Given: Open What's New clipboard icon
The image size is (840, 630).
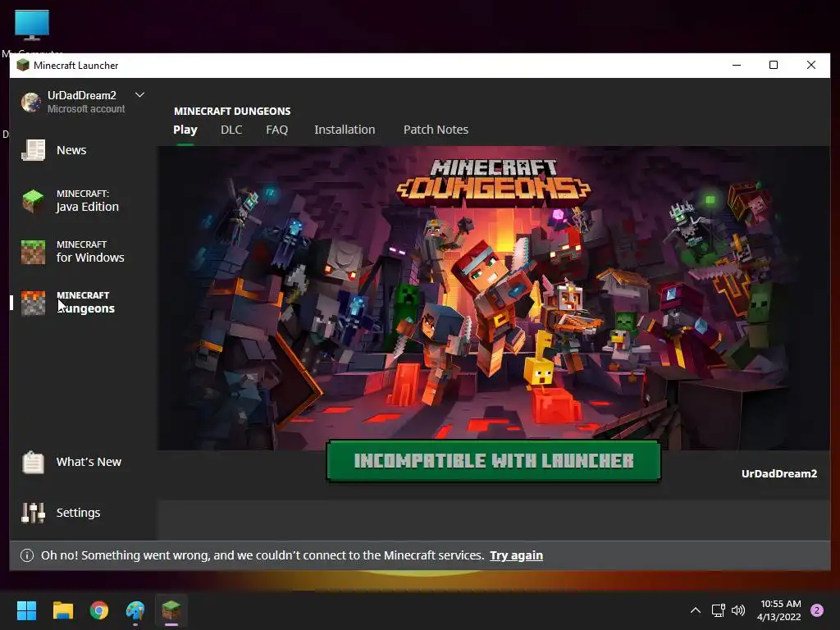Looking at the screenshot, I should tap(33, 462).
